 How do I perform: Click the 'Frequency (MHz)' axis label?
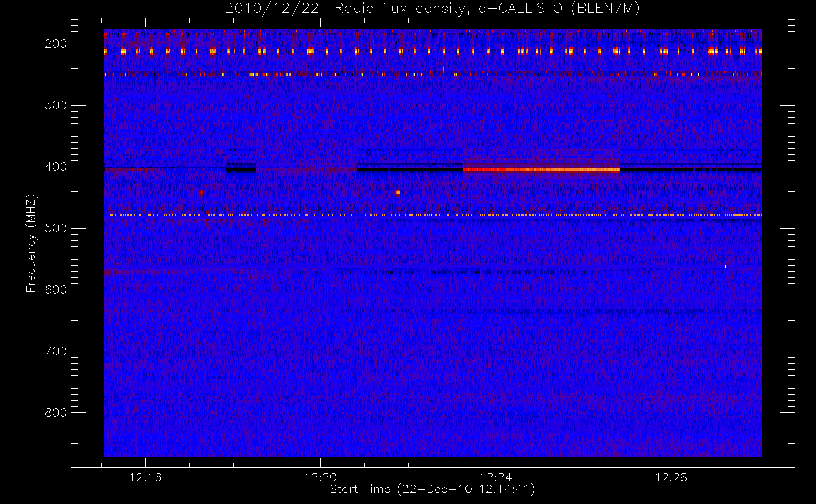click(x=31, y=243)
